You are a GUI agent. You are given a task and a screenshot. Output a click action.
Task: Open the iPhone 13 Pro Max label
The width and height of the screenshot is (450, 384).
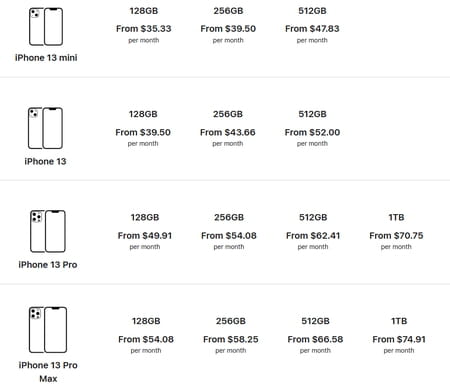coord(48,372)
